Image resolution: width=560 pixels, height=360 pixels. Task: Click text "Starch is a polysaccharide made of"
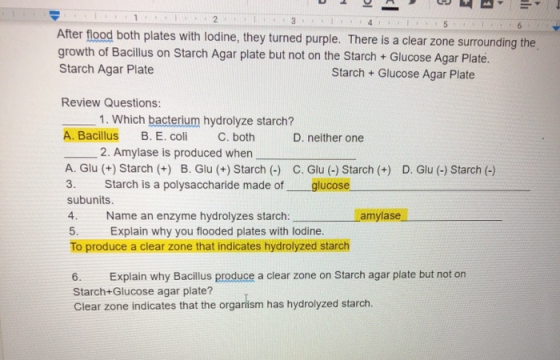(x=194, y=185)
